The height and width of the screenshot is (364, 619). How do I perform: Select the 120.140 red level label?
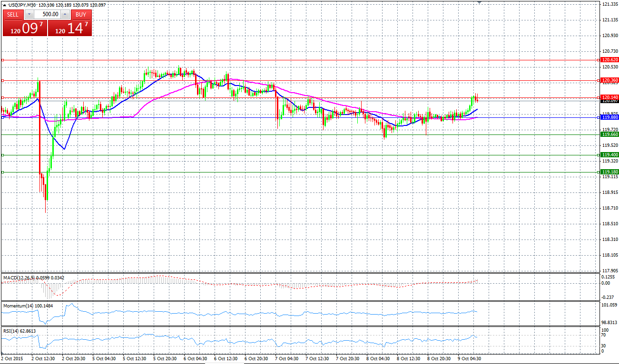[x=609, y=97]
